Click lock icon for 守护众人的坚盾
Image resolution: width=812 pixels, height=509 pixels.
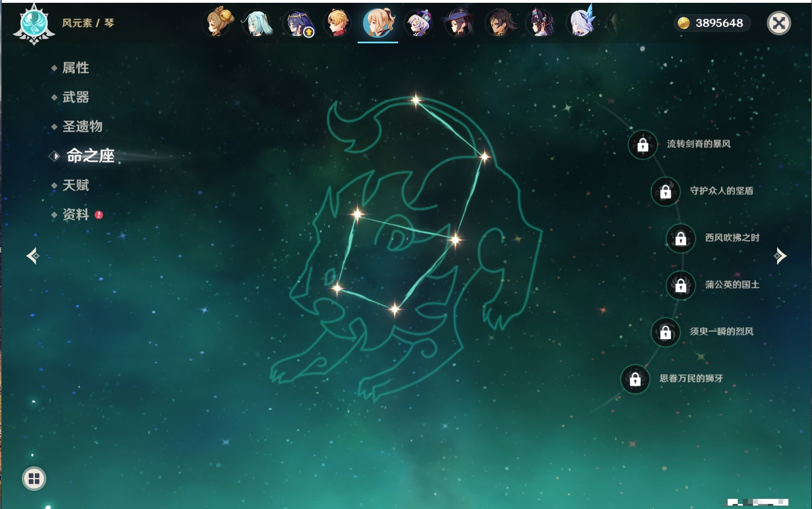pyautogui.click(x=666, y=192)
